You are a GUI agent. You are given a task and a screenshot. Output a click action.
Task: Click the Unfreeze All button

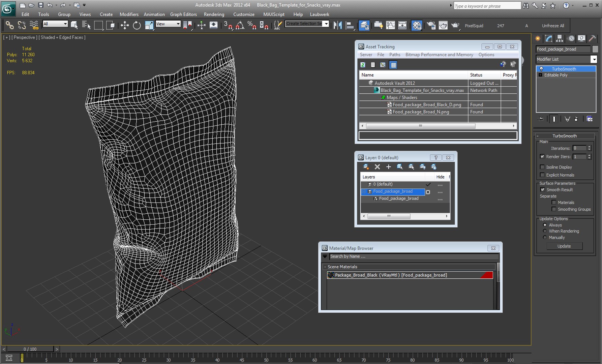(552, 26)
